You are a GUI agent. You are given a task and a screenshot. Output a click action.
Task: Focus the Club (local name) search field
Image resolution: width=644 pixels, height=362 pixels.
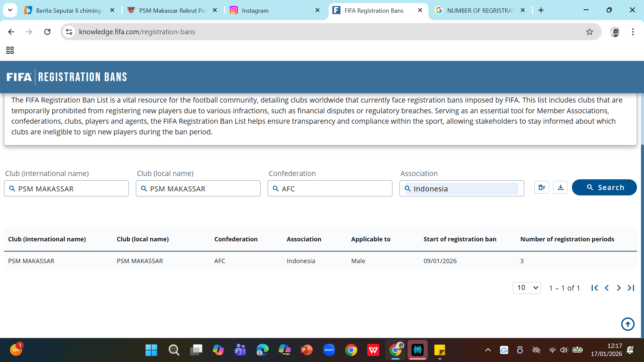pyautogui.click(x=198, y=188)
